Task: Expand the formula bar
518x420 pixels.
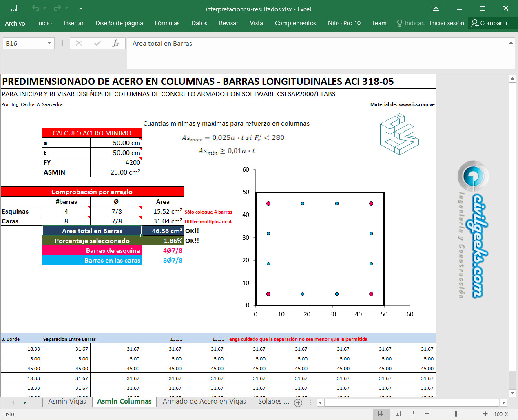Action: [x=510, y=43]
